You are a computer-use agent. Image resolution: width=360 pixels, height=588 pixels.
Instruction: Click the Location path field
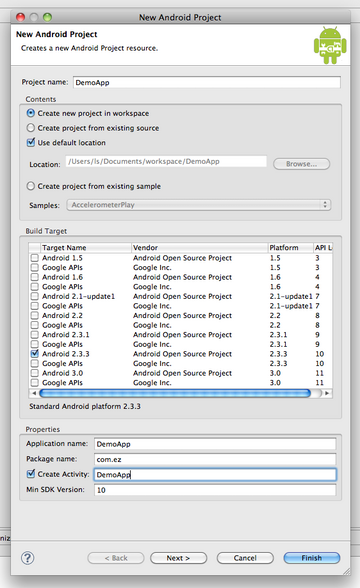(x=166, y=162)
